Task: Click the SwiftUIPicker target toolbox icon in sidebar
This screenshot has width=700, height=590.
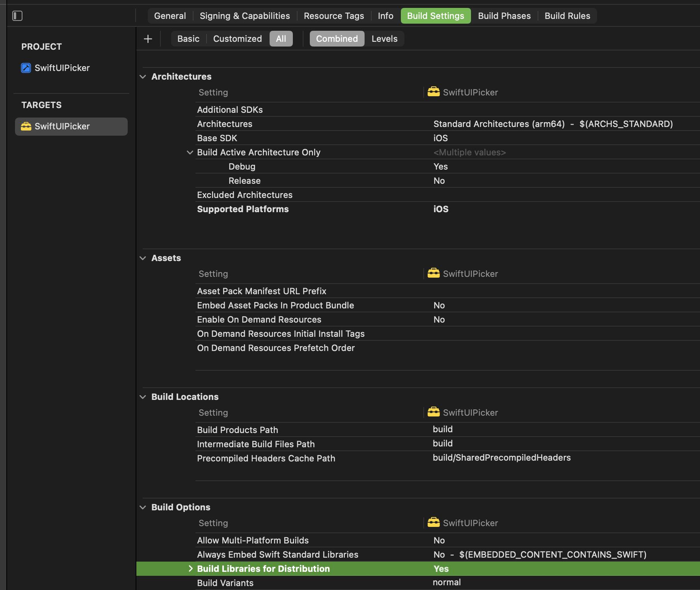Action: (x=26, y=126)
